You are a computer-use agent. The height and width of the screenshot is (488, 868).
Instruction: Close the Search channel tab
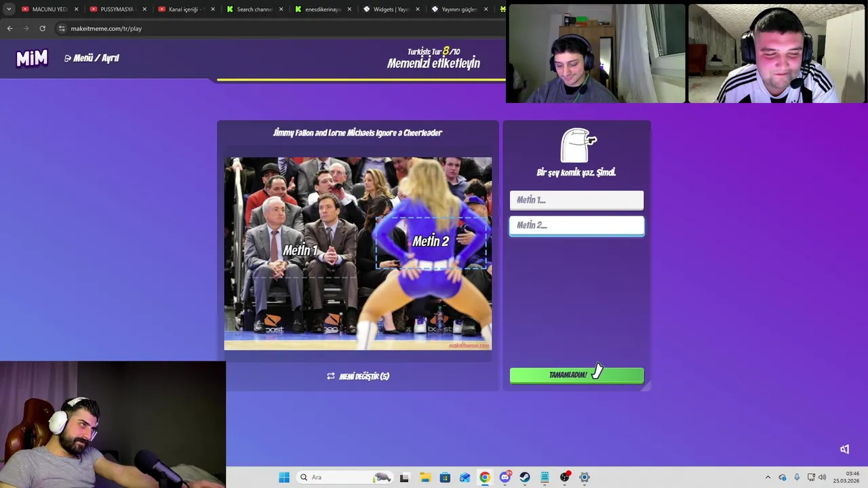281,9
